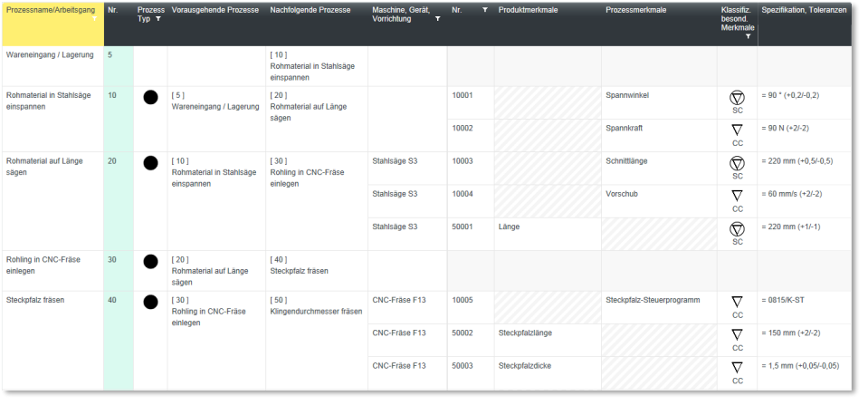Select process name Steckpfalz fräsen
Viewport: 868px width, 405px height.
(x=35, y=300)
